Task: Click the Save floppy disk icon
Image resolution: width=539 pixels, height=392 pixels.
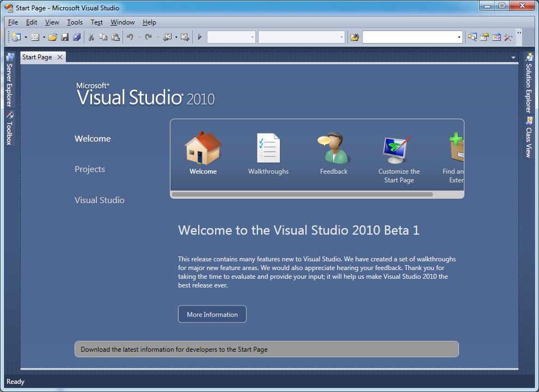Action: pyautogui.click(x=65, y=37)
